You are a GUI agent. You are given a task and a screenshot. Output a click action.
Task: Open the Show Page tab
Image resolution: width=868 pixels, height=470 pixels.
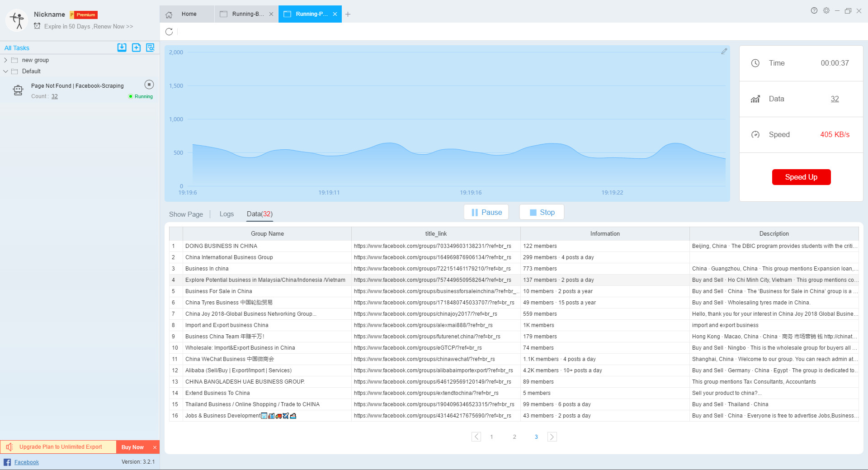(186, 214)
